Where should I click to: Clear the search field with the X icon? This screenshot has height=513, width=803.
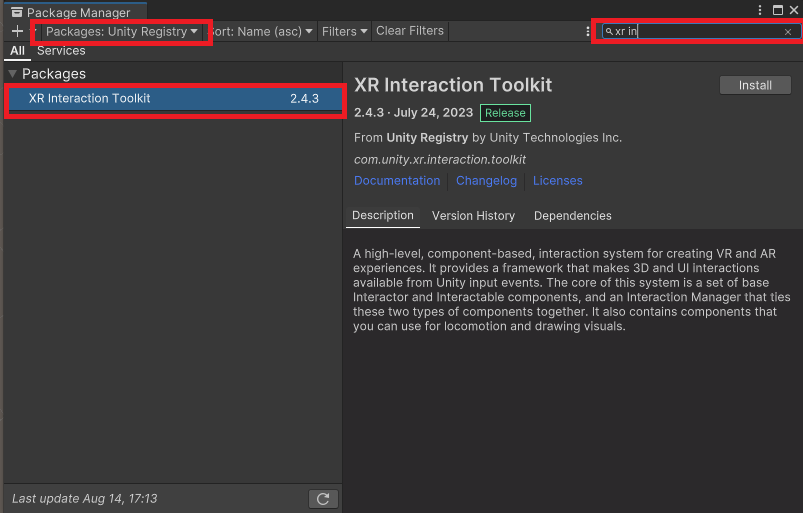click(788, 32)
